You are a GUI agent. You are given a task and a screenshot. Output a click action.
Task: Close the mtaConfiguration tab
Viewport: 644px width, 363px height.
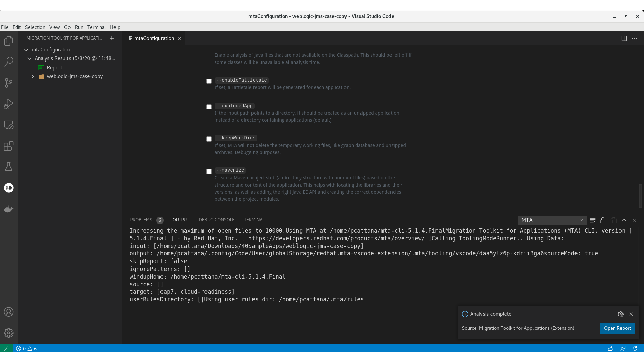click(180, 38)
